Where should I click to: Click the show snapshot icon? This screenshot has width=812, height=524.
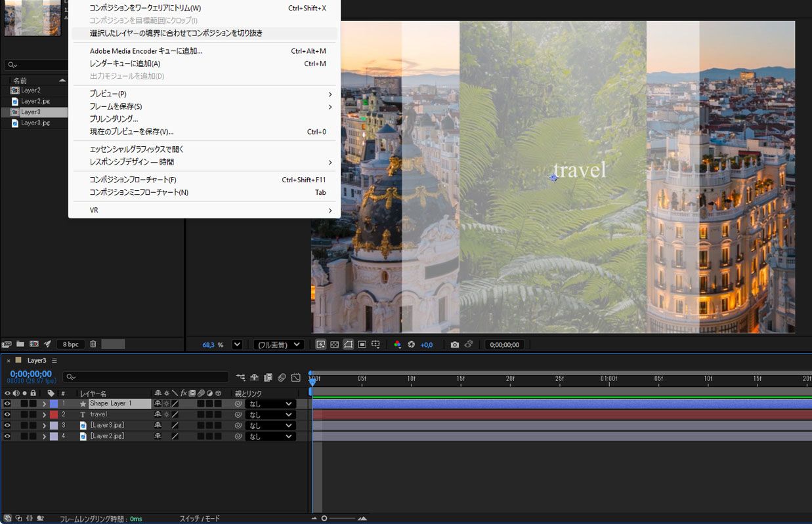(469, 344)
